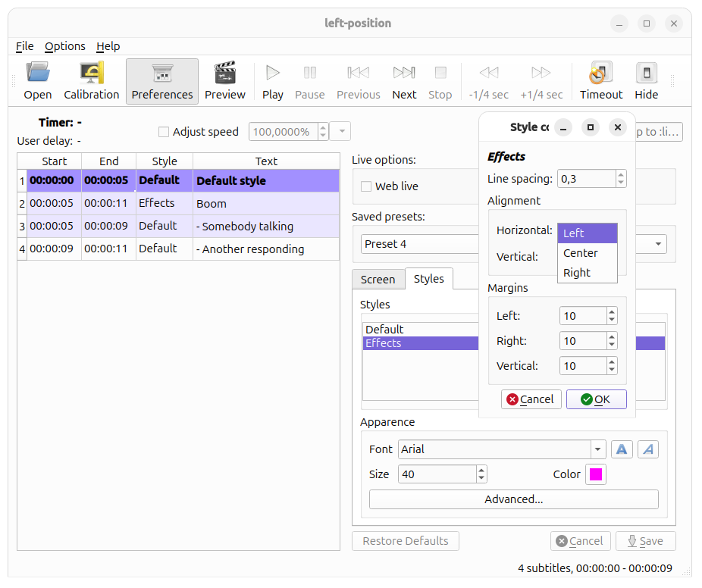702x588 pixels.
Task: Click Save in preferences panel
Action: 646,541
